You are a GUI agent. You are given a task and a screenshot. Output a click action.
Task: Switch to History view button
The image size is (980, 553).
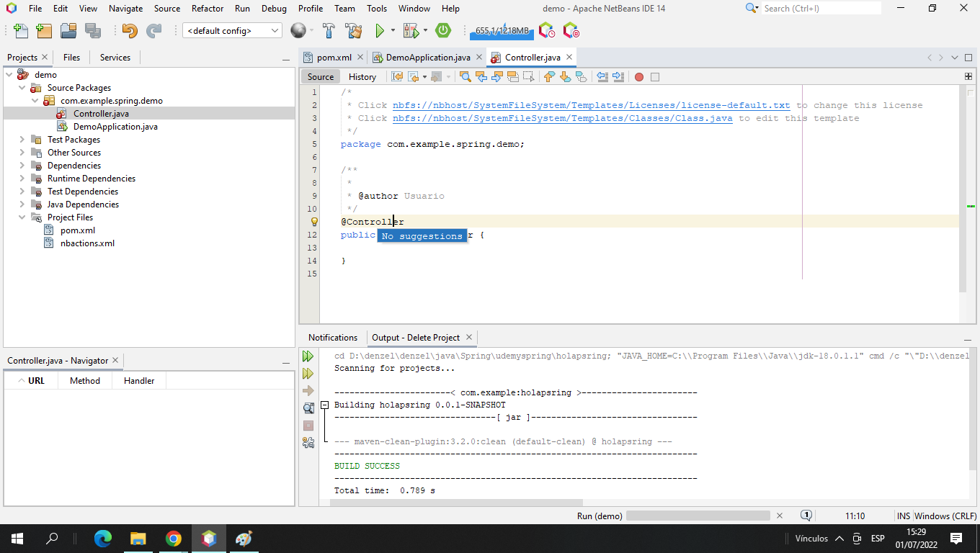point(362,77)
